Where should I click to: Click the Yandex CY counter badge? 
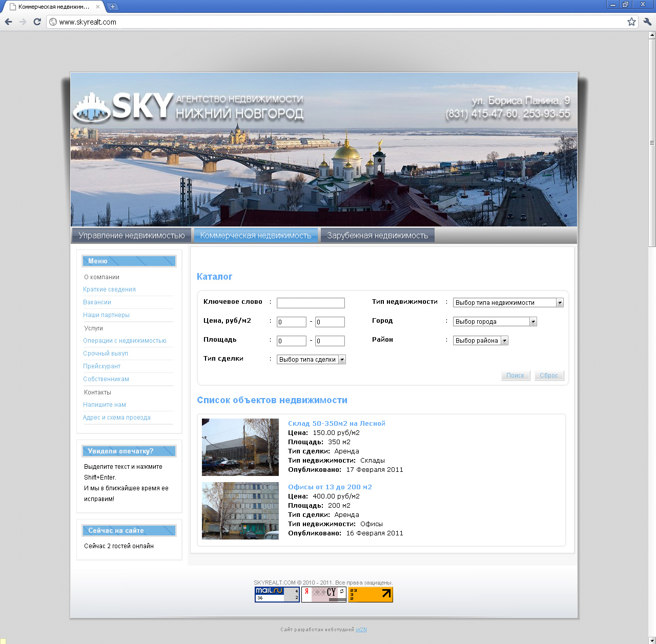[324, 594]
